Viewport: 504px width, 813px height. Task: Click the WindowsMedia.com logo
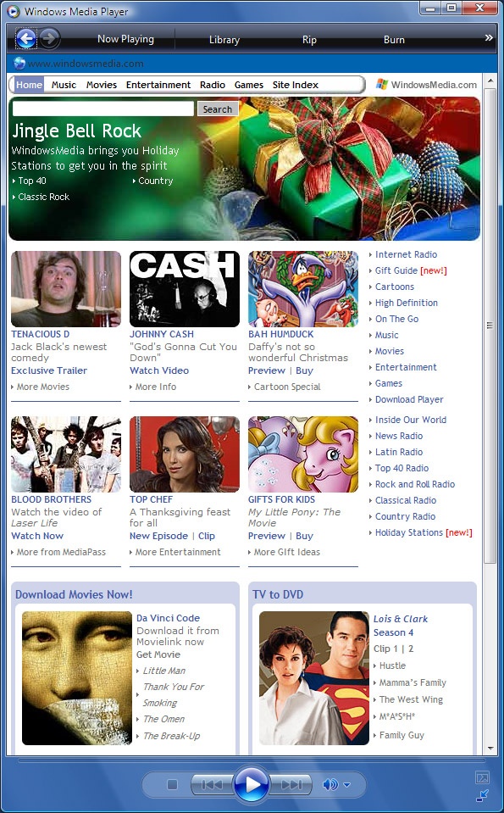point(426,85)
